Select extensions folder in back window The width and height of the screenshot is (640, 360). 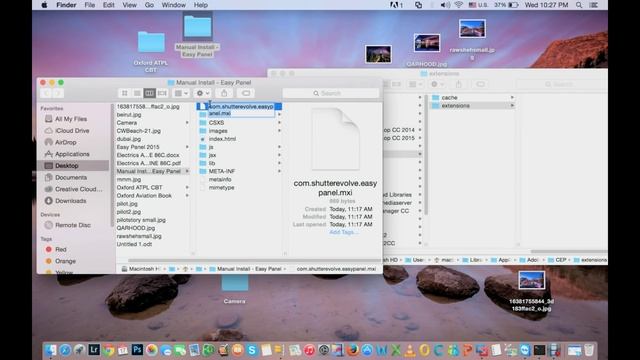[455, 106]
